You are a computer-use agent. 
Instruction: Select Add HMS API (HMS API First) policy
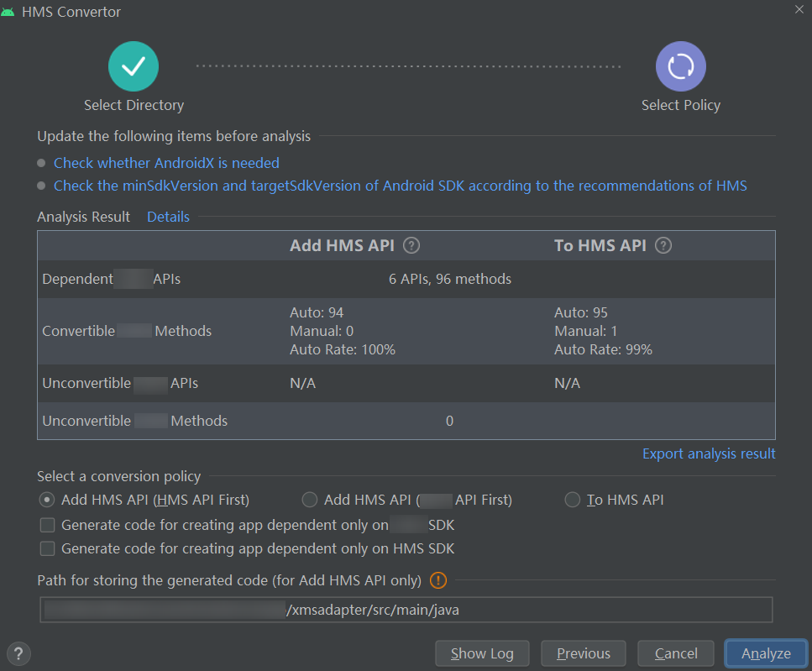[47, 501]
